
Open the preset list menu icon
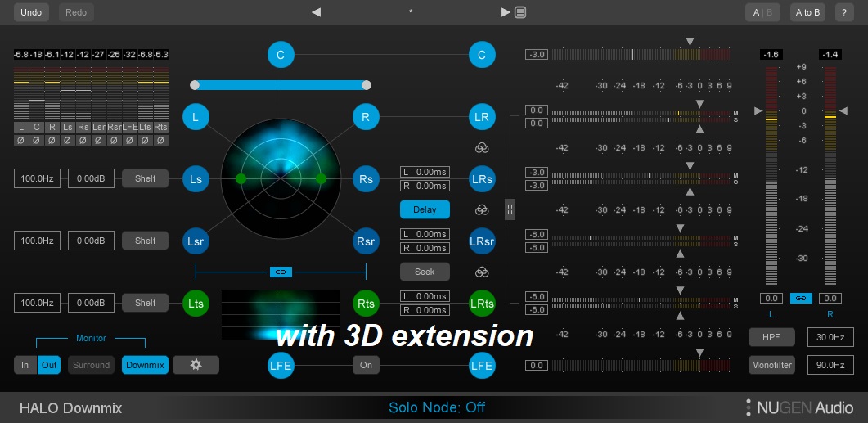(520, 12)
